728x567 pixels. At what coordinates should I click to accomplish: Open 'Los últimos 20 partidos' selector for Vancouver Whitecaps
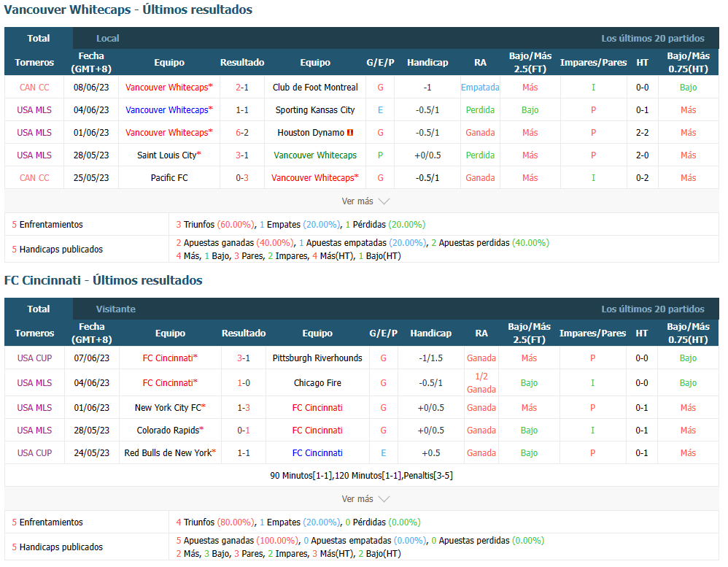pyautogui.click(x=653, y=38)
